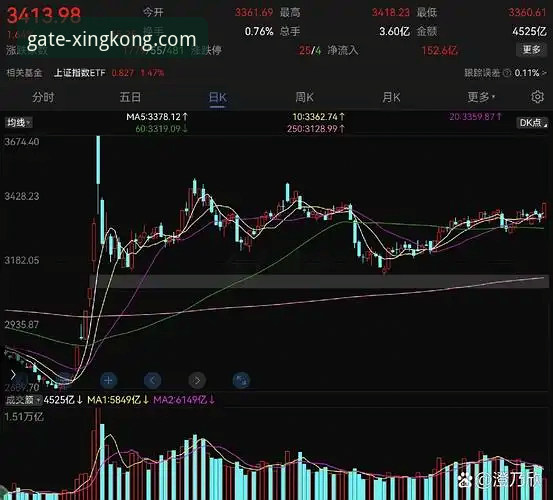The image size is (553, 500).
Task: Tap the fullscreen expand chart icon
Action: [x=241, y=380]
